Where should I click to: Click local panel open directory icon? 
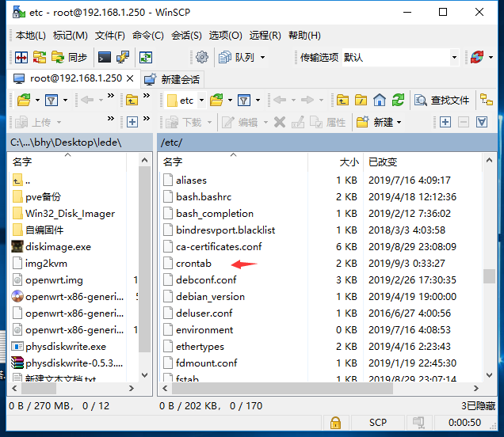[24, 101]
